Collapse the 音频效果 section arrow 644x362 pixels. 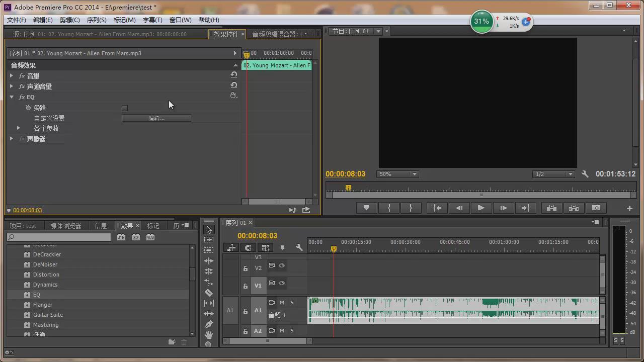(x=235, y=65)
